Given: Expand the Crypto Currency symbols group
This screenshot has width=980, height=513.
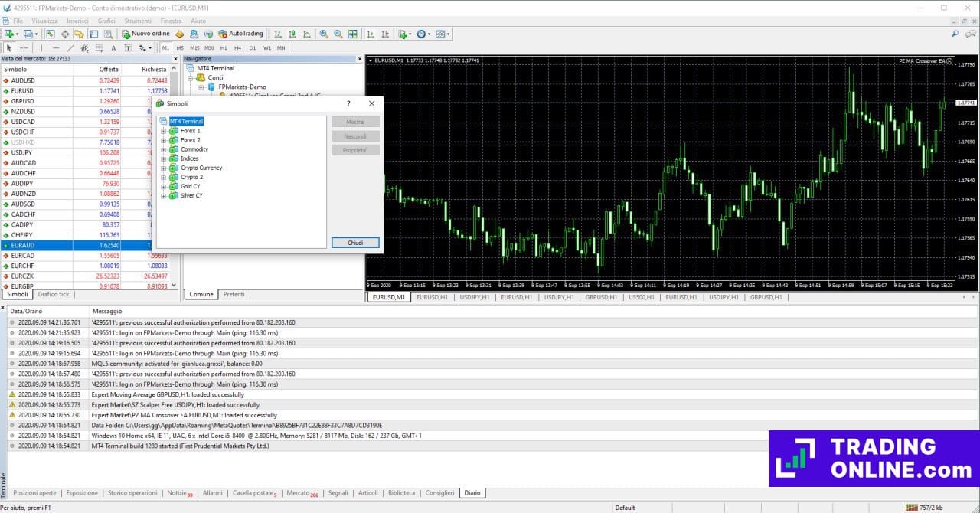Looking at the screenshot, I should click(x=163, y=168).
